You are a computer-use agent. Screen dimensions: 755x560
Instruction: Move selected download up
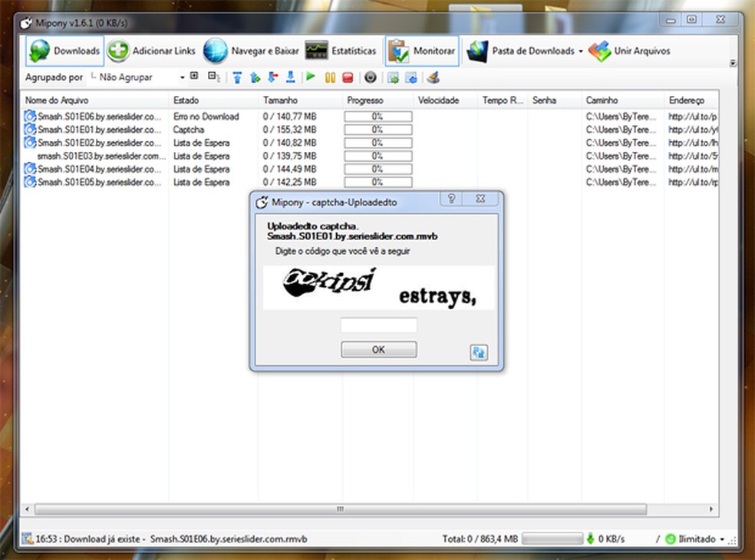255,77
